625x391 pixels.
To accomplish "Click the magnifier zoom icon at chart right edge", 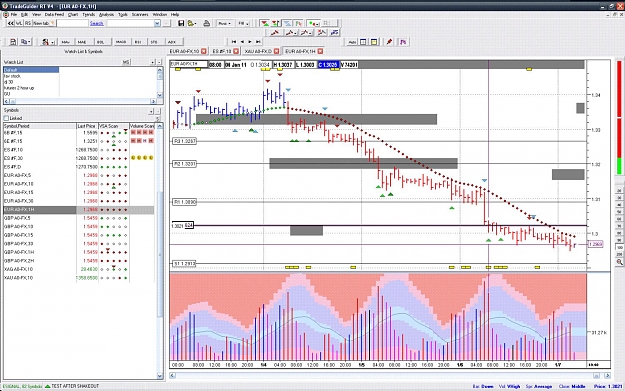I will click(x=619, y=262).
